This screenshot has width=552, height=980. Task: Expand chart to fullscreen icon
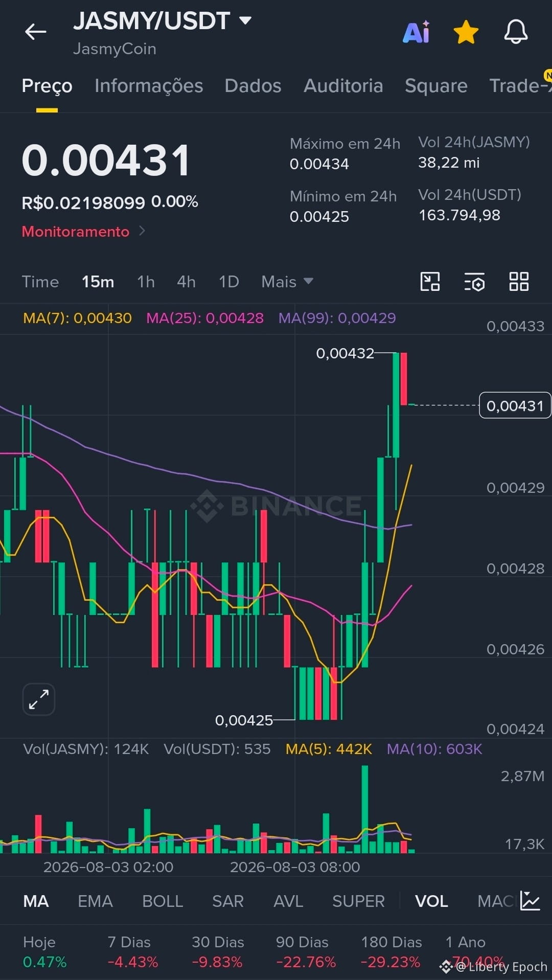click(x=39, y=699)
